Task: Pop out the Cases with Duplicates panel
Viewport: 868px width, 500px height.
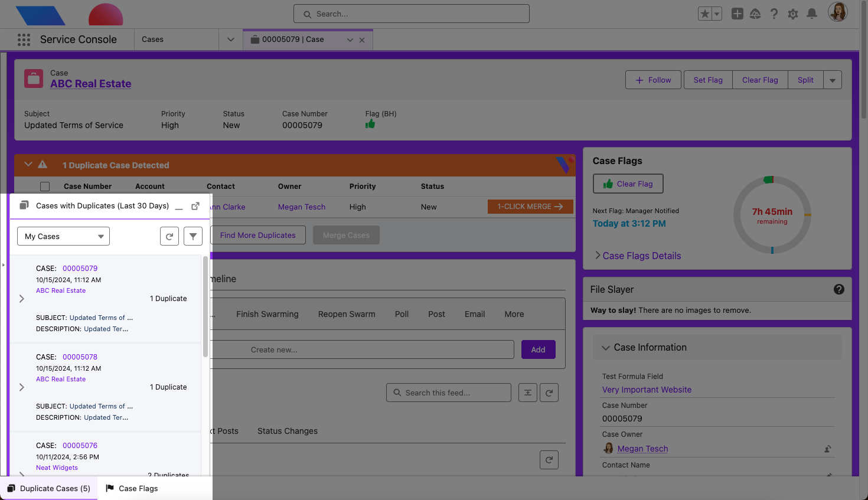Action: (195, 206)
